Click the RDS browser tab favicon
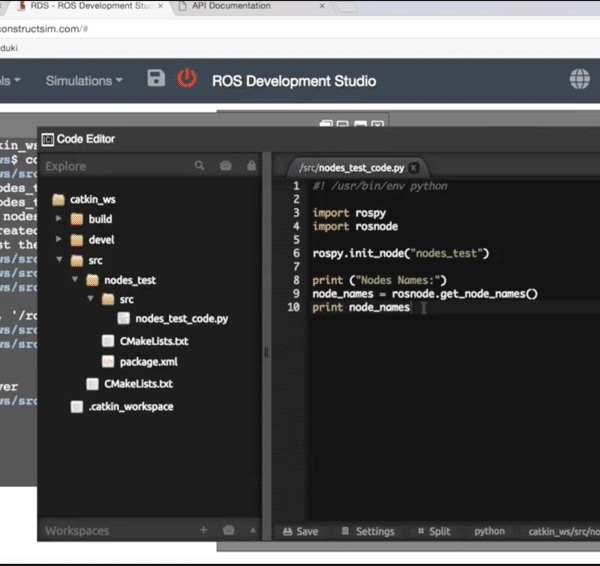Screen dimensions: 600x566 [22, 6]
